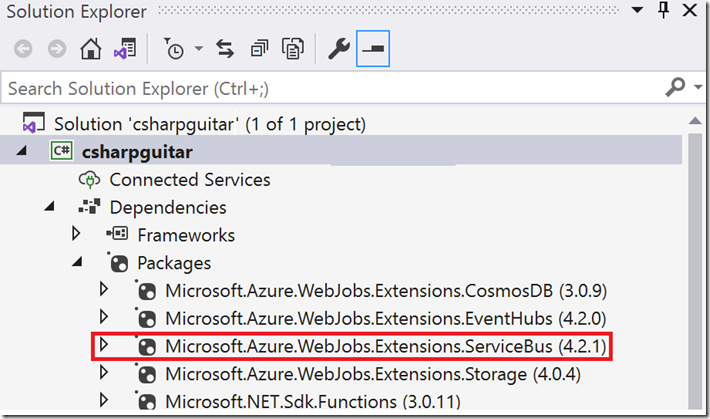Select the Packages label
Screen dimensions: 710x419
[174, 263]
